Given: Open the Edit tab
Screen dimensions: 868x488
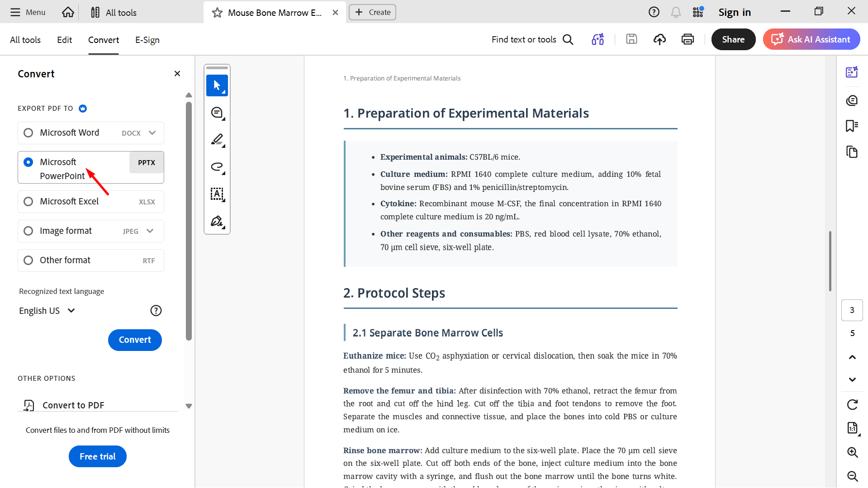Looking at the screenshot, I should 64,40.
